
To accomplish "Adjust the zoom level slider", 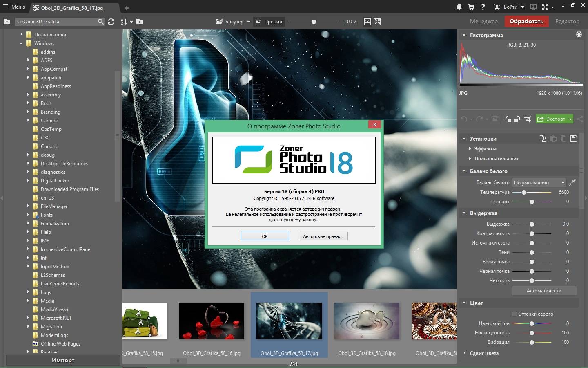I will (x=314, y=22).
